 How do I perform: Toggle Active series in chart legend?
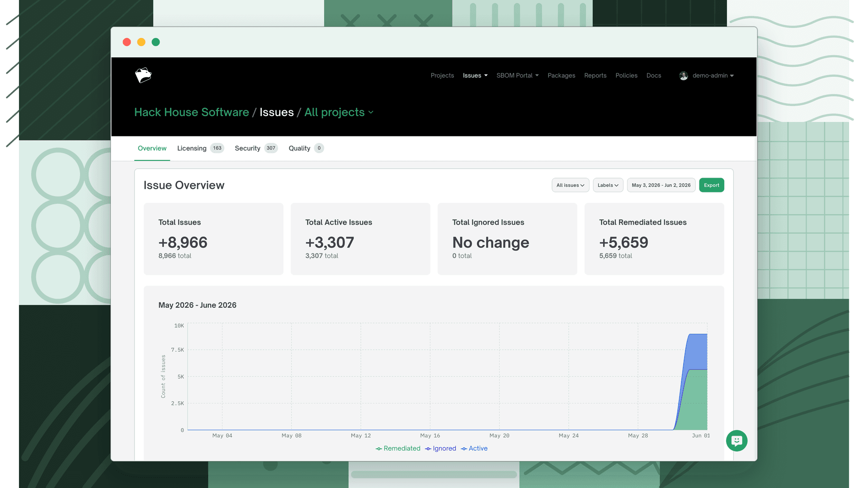click(474, 448)
